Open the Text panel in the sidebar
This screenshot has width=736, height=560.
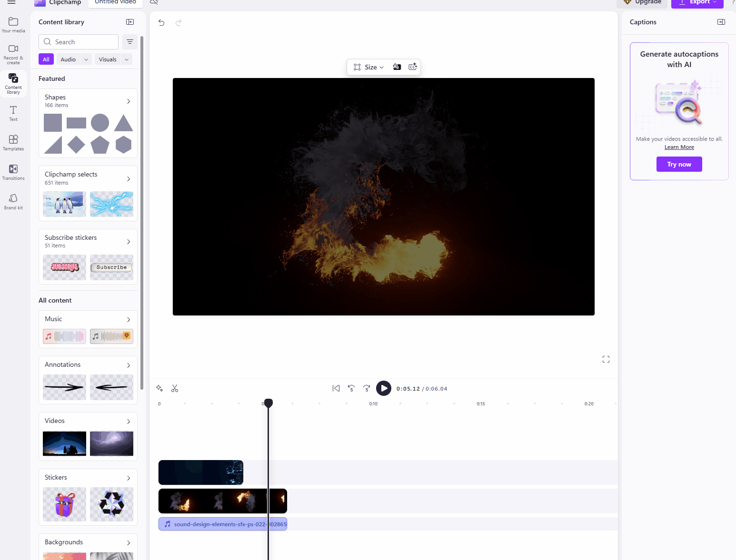pos(13,113)
